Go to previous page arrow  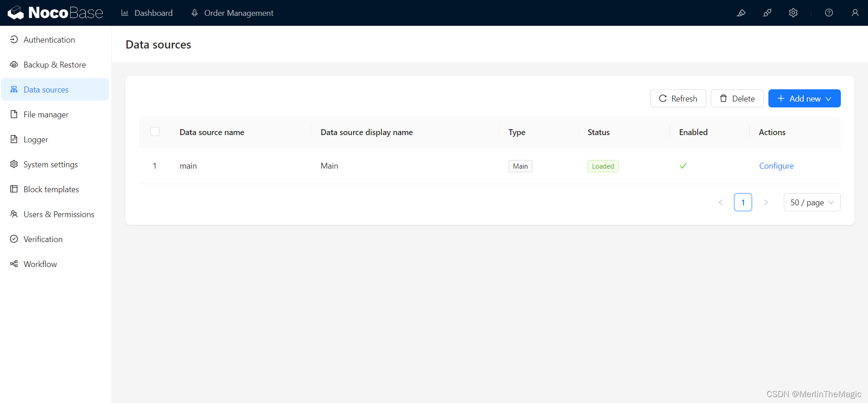720,202
